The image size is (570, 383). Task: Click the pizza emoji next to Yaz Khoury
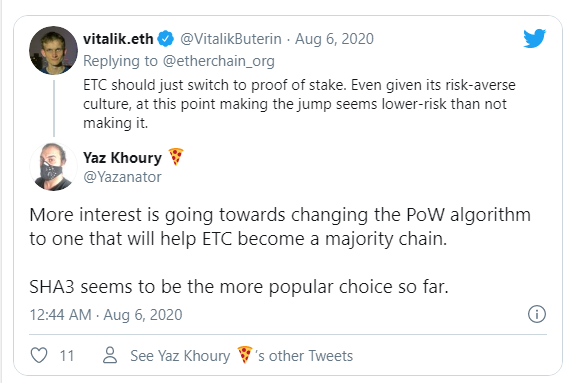pos(176,157)
